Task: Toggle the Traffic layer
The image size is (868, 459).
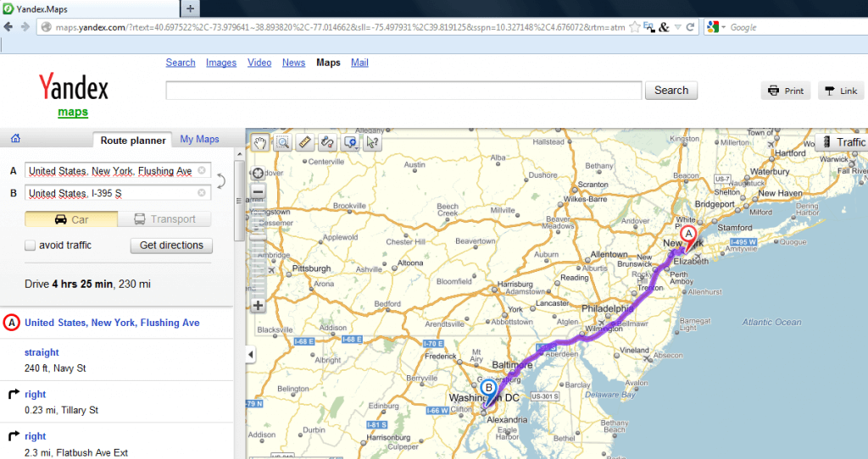Action: [x=842, y=142]
